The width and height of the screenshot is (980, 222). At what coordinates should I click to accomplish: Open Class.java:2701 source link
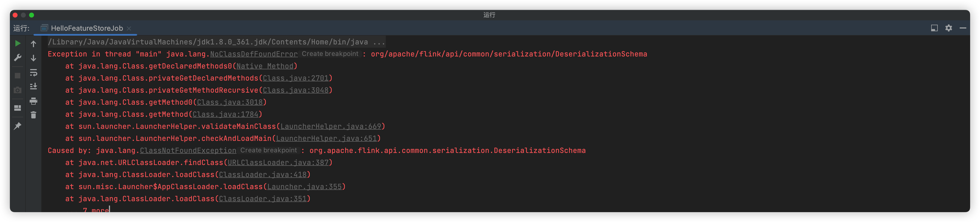(x=297, y=78)
